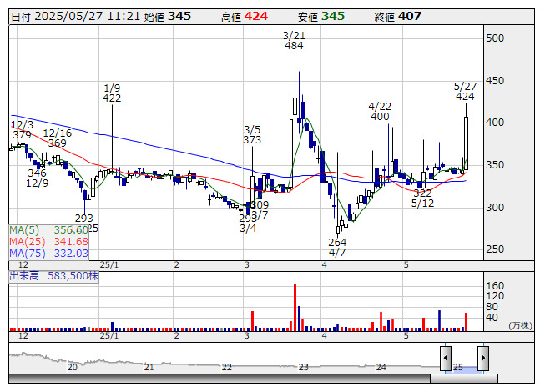545x392 pixels.
Task: Click the 5/27 424 latest high label
Action: pyautogui.click(x=465, y=91)
